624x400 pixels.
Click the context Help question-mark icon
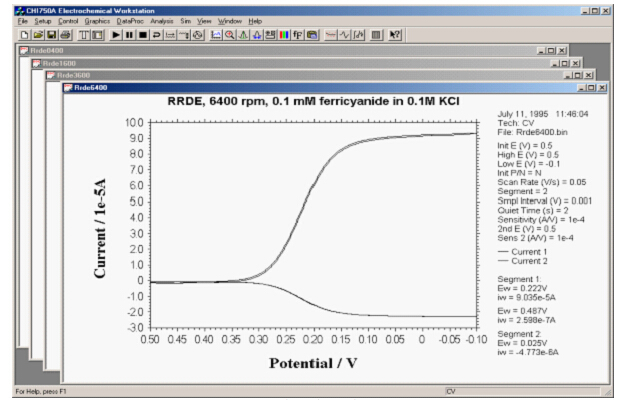click(395, 34)
